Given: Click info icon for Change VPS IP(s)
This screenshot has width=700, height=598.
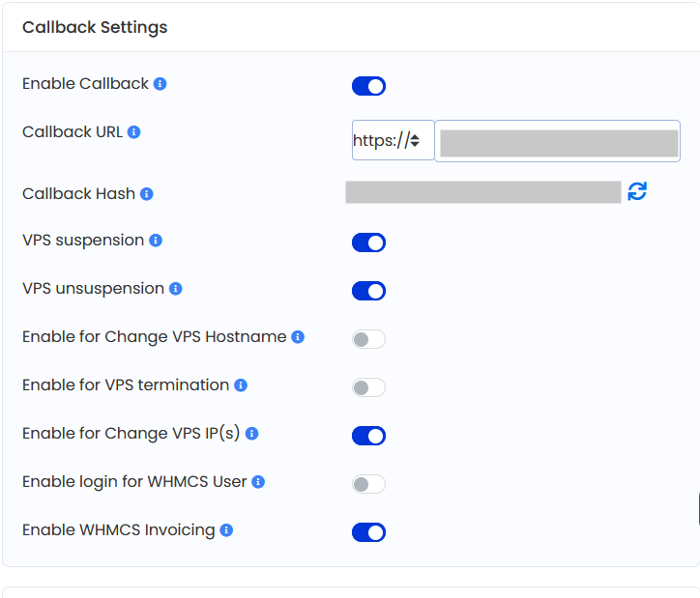Looking at the screenshot, I should 251,434.
